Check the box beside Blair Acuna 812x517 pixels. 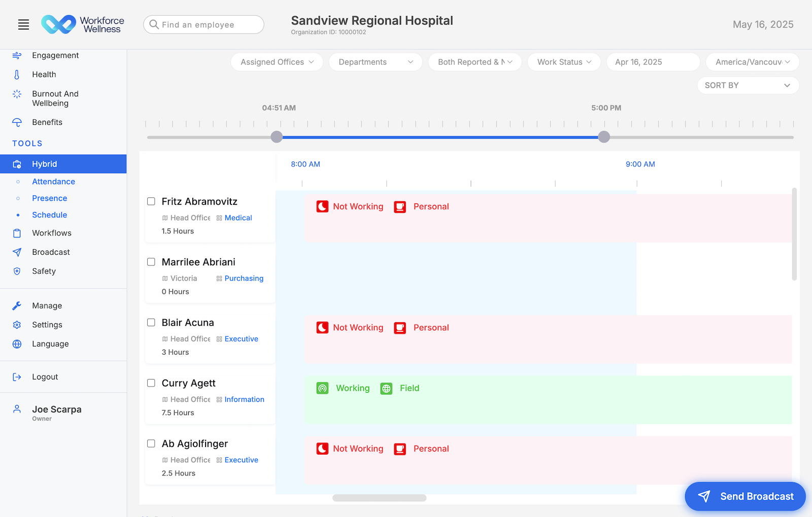(x=151, y=322)
